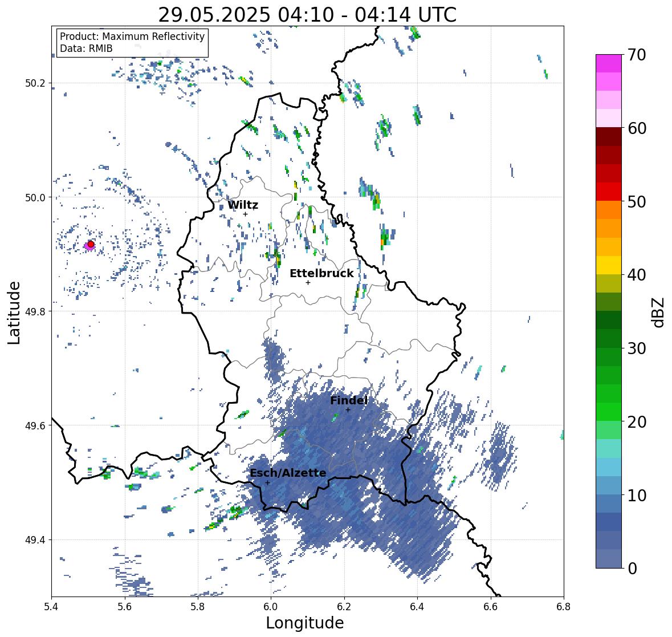This screenshot has width=672, height=637.
Task: Click the 49.8 latitude tick label
Action: point(35,311)
